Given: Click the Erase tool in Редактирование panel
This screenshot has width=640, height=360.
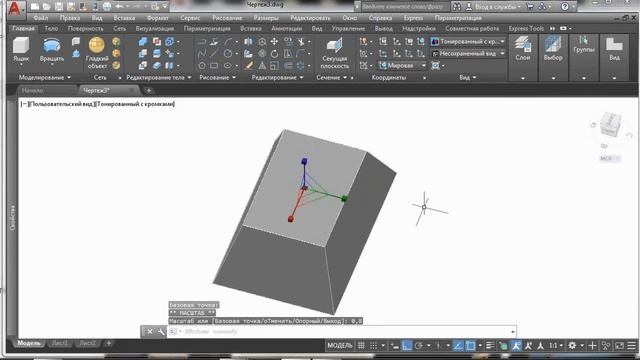Looking at the screenshot, I should tap(248, 65).
